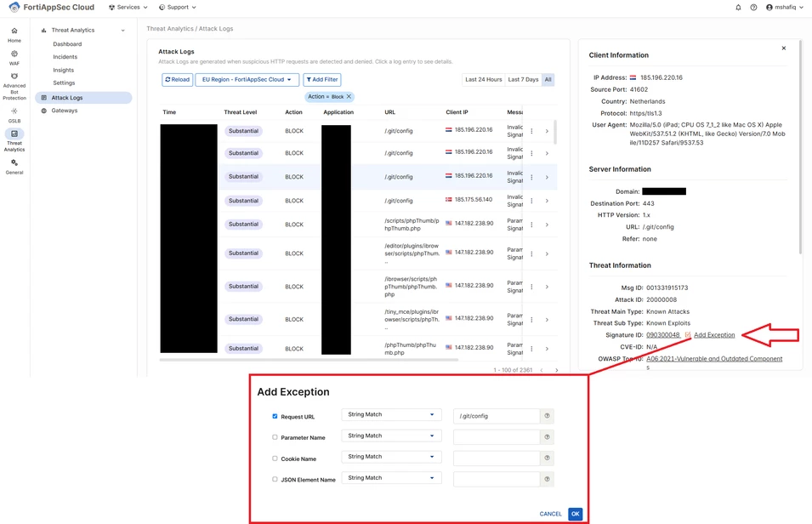812x524 pixels.
Task: Click the Add Exception link
Action: 714,335
